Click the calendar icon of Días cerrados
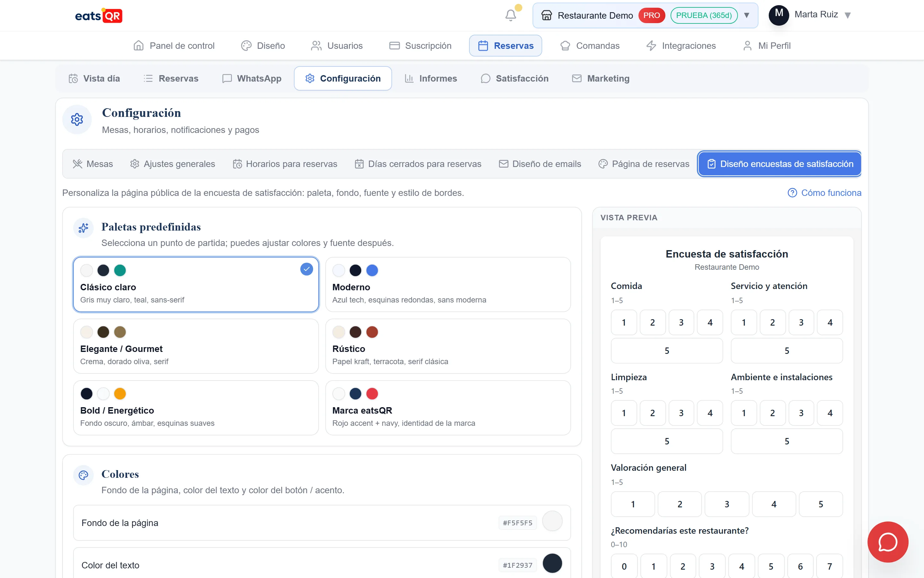The width and height of the screenshot is (924, 578). click(x=359, y=164)
